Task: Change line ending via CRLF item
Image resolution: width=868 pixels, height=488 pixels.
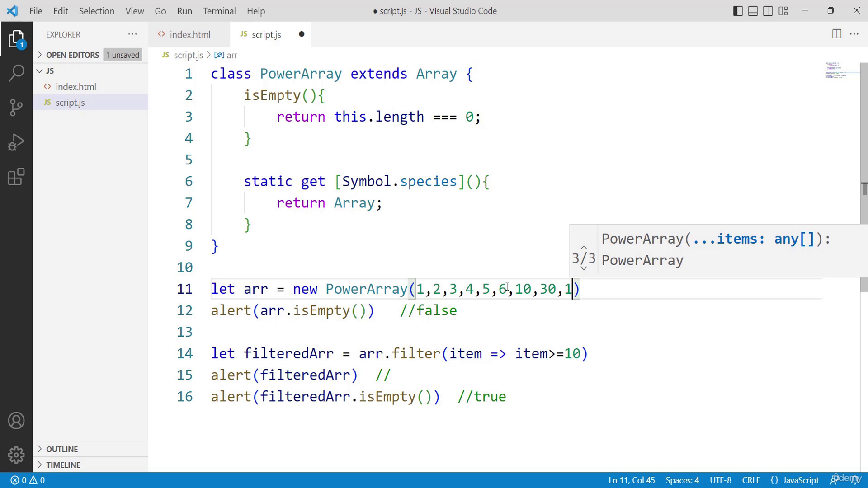Action: pos(751,480)
